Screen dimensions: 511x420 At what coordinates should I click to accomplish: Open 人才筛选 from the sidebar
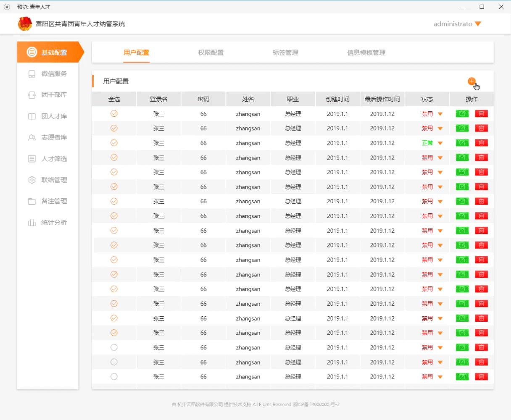click(x=47, y=159)
